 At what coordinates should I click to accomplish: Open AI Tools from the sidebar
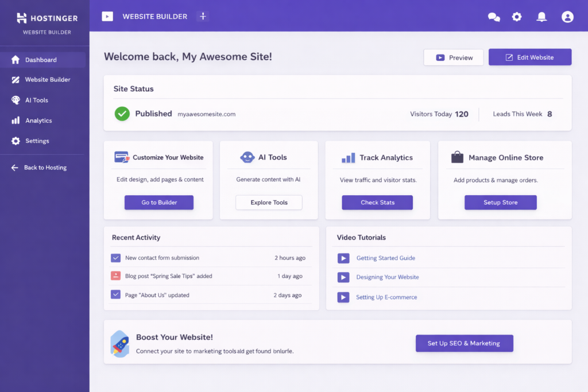click(x=36, y=100)
